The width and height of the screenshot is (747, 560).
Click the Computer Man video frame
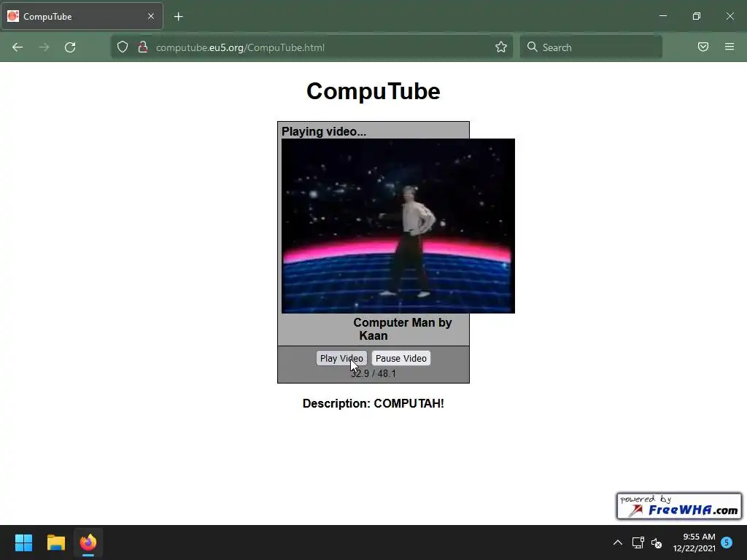tap(398, 226)
